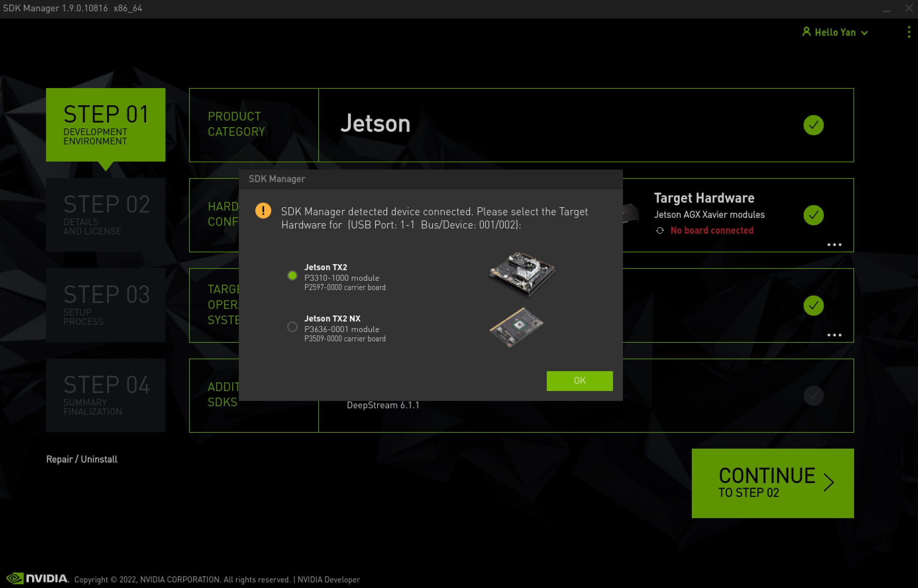
Task: Open the overflow menu in top-right corner
Action: (x=908, y=32)
